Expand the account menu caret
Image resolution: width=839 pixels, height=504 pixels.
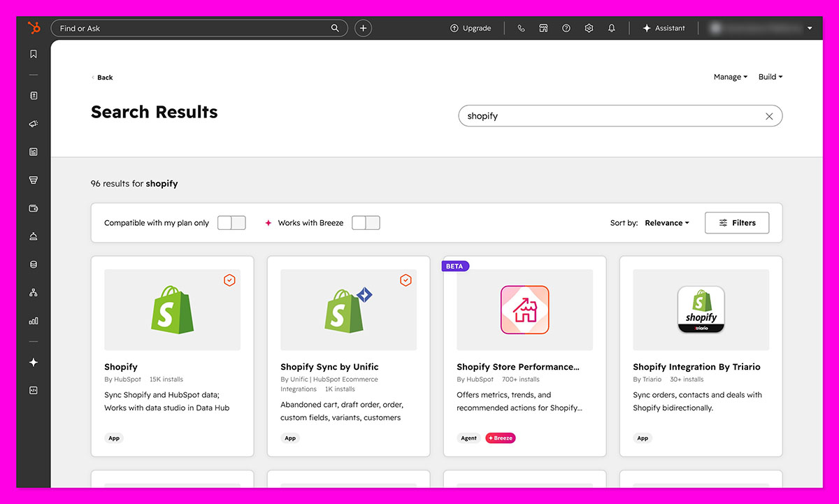pos(810,28)
